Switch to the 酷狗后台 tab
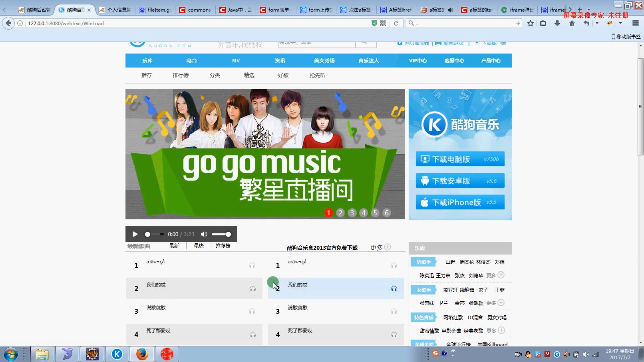The image size is (644, 362). [x=35, y=10]
